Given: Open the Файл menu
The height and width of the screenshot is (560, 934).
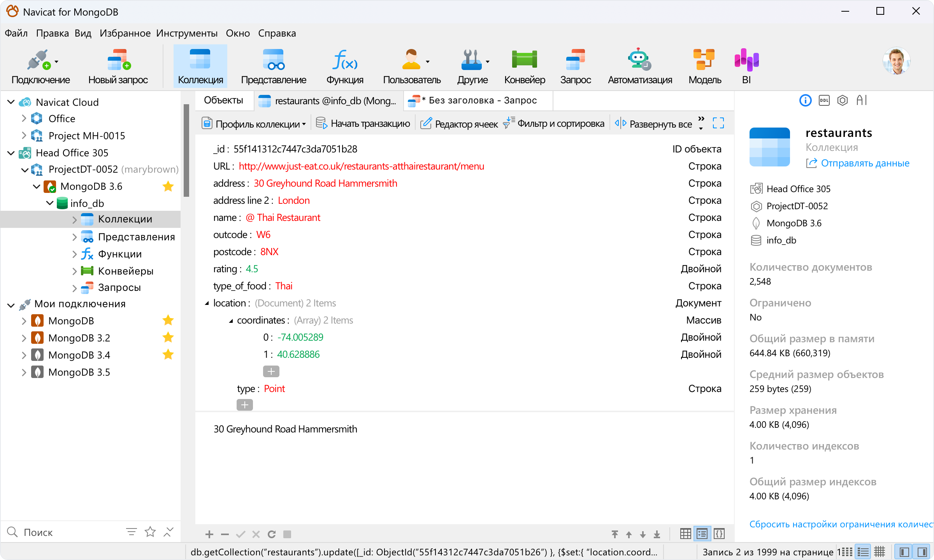Looking at the screenshot, I should click(16, 33).
